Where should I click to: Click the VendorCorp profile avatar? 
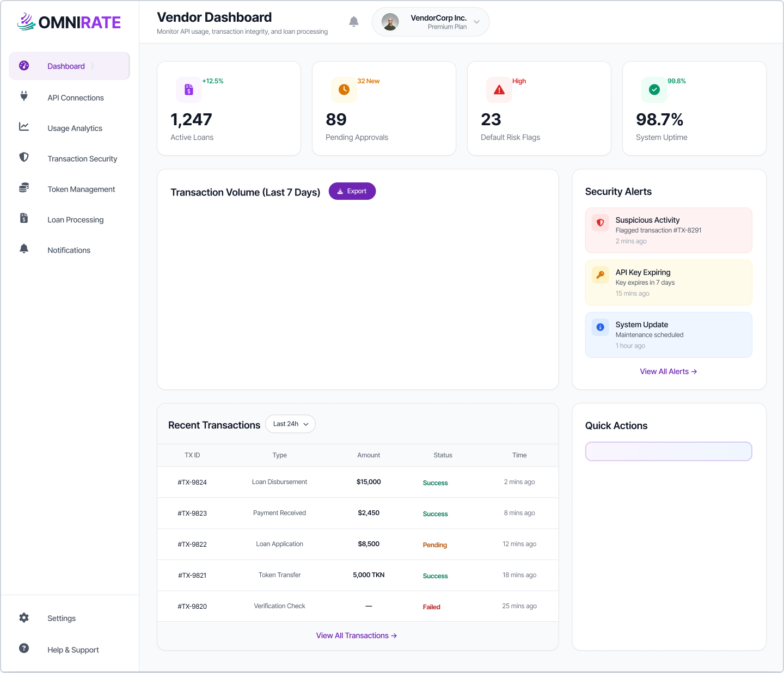click(x=390, y=22)
